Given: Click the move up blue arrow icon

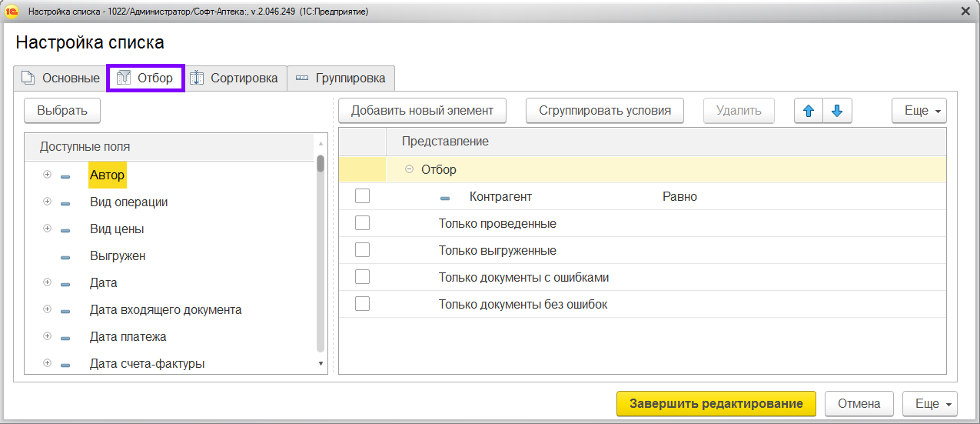Looking at the screenshot, I should pyautogui.click(x=808, y=111).
